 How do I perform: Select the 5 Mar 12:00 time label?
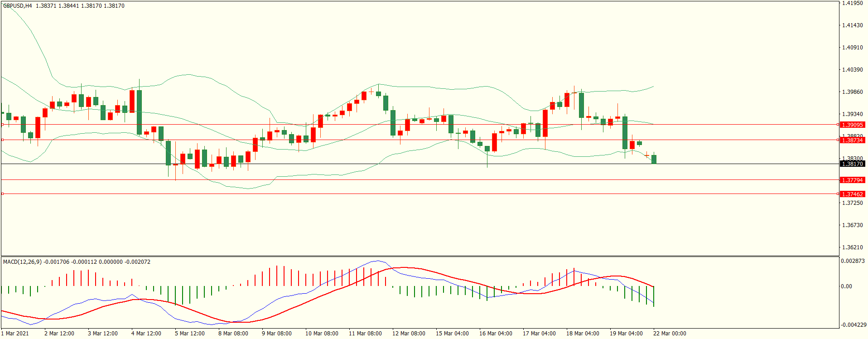click(190, 334)
